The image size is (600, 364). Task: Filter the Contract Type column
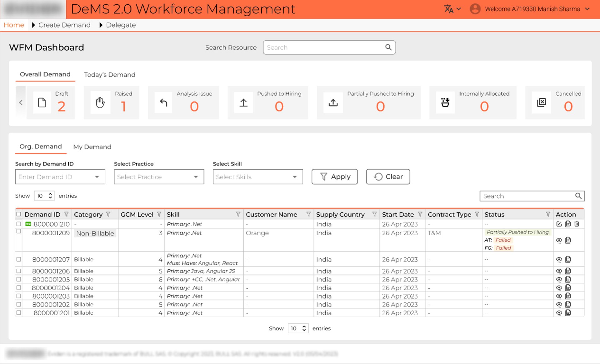tap(477, 214)
